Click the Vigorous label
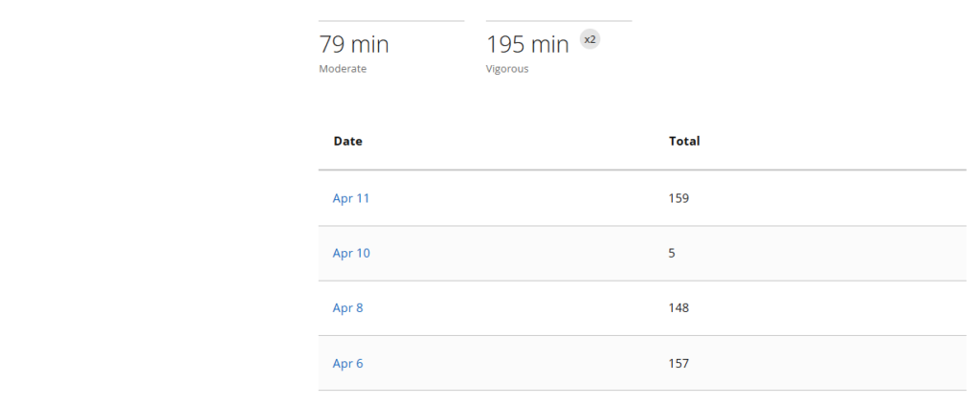This screenshot has height=405, width=980. tap(507, 69)
